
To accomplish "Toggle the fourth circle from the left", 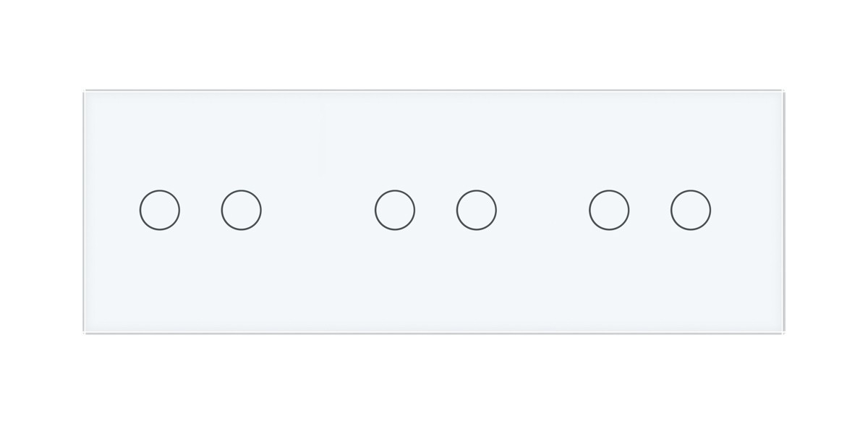I will point(477,211).
